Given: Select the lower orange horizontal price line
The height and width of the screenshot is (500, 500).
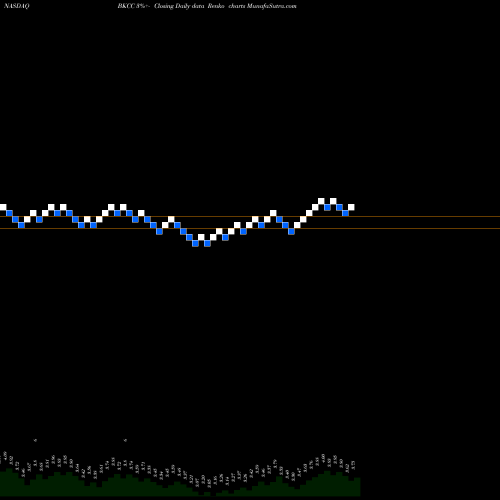Looking at the screenshot, I should coord(250,228).
